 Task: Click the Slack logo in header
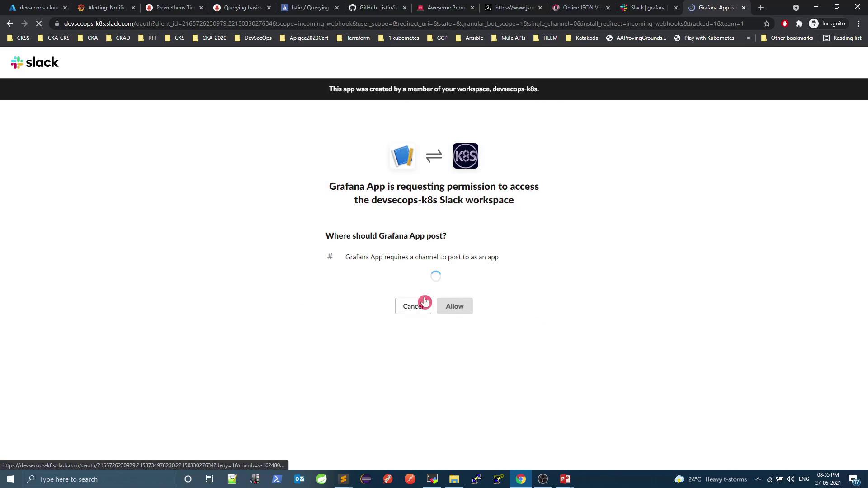point(34,62)
